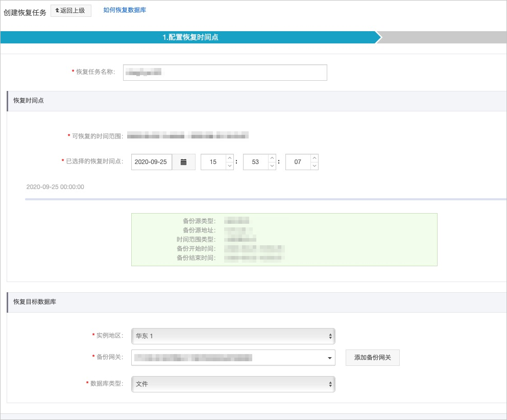The image size is (507, 420).
Task: Open the 数据库类型 dropdown showing 文件
Action: pyautogui.click(x=233, y=384)
